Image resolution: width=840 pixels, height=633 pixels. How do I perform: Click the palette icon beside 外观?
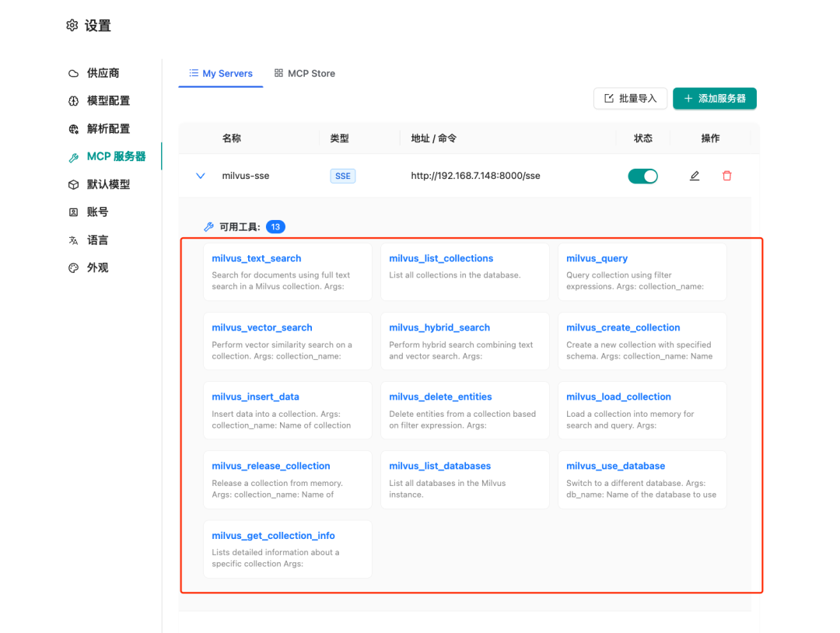(x=73, y=268)
